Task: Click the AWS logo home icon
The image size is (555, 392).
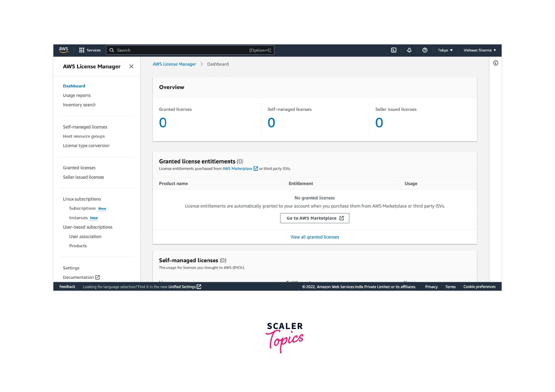Action: [63, 50]
